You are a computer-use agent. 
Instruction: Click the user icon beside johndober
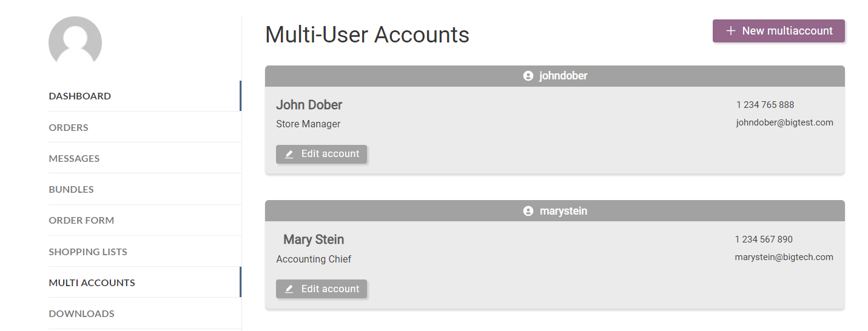click(x=528, y=76)
